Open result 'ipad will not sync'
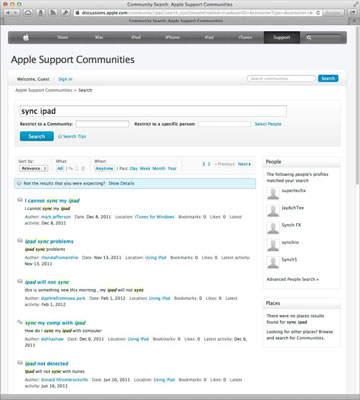The image size is (360, 400). (47, 282)
